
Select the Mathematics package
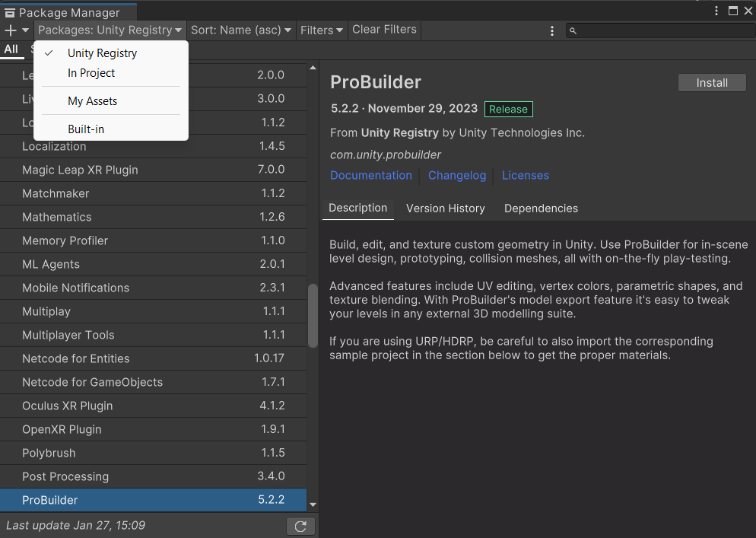pos(154,217)
